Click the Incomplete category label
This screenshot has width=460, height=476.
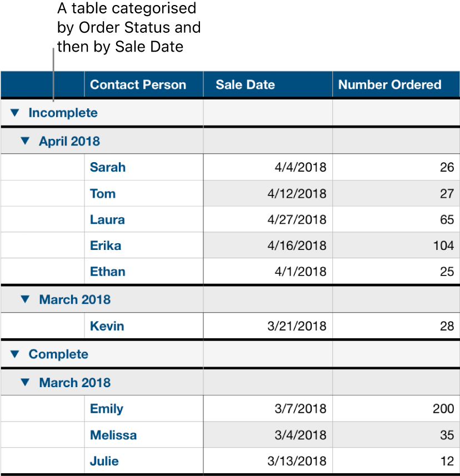[x=63, y=113]
